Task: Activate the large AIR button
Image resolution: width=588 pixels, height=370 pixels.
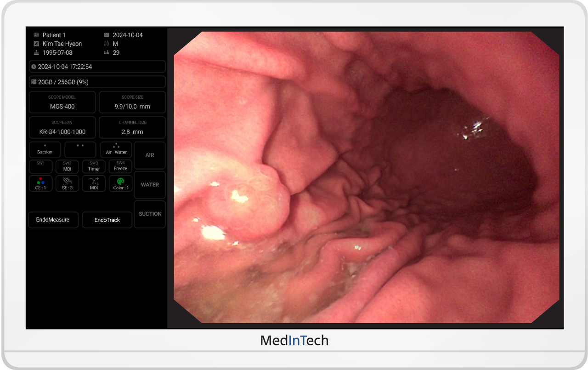Action: point(150,155)
